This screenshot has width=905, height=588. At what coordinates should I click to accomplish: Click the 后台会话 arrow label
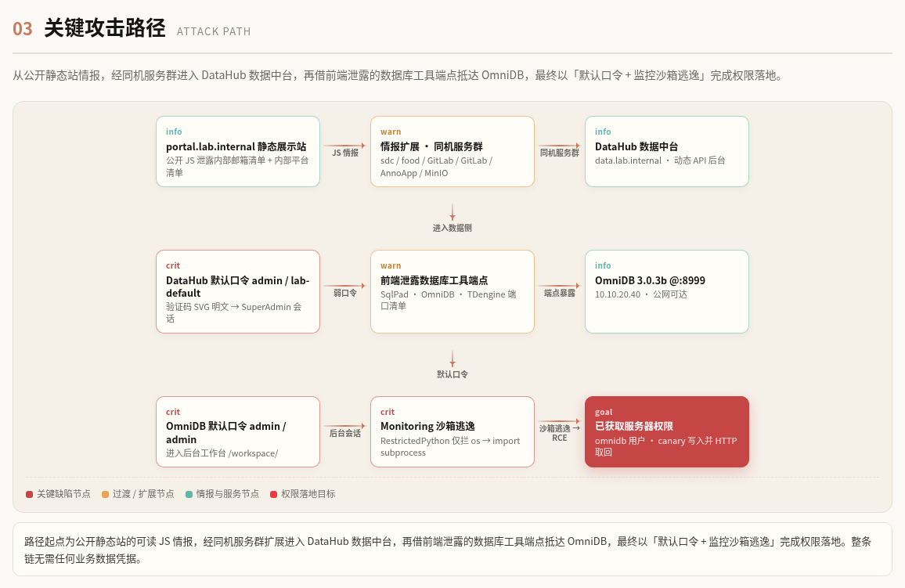[345, 433]
